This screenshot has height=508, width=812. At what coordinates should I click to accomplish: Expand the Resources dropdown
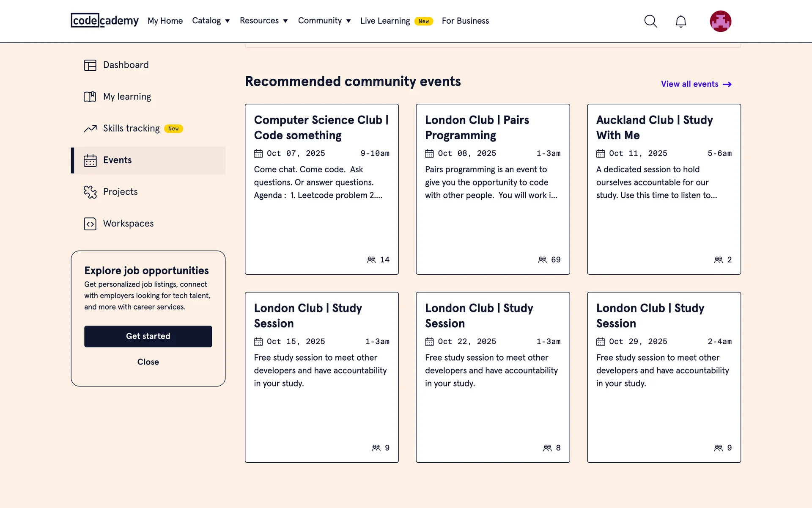(263, 21)
